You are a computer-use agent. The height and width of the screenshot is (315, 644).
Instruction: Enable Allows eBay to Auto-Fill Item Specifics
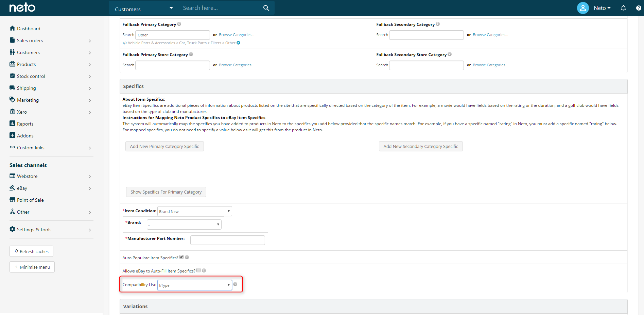point(198,270)
